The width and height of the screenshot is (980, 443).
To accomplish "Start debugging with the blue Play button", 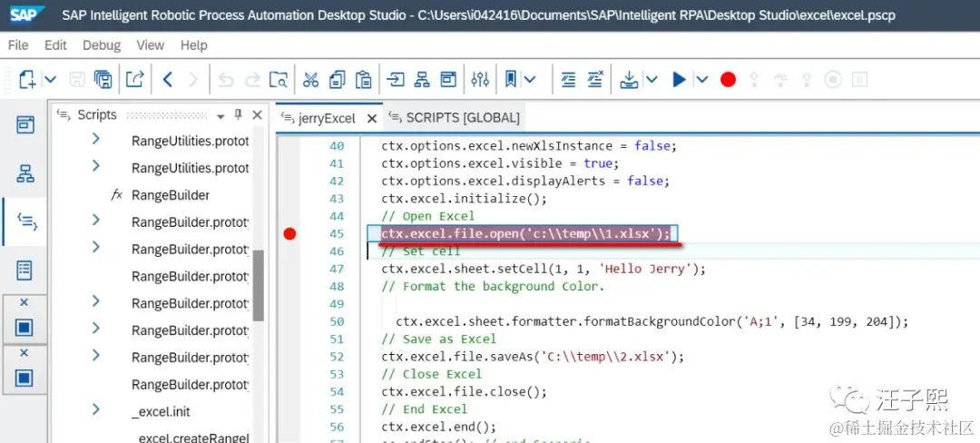I will (680, 79).
